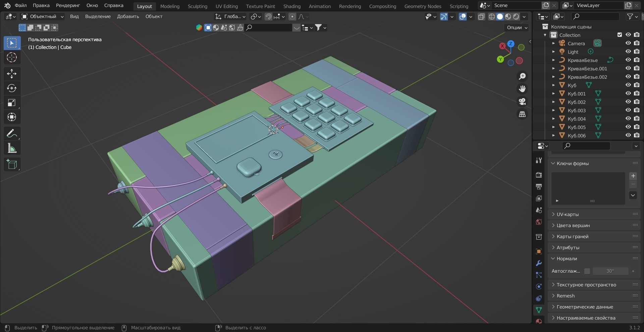
Task: Click the viewport zoom magnifier icon
Action: [522, 76]
